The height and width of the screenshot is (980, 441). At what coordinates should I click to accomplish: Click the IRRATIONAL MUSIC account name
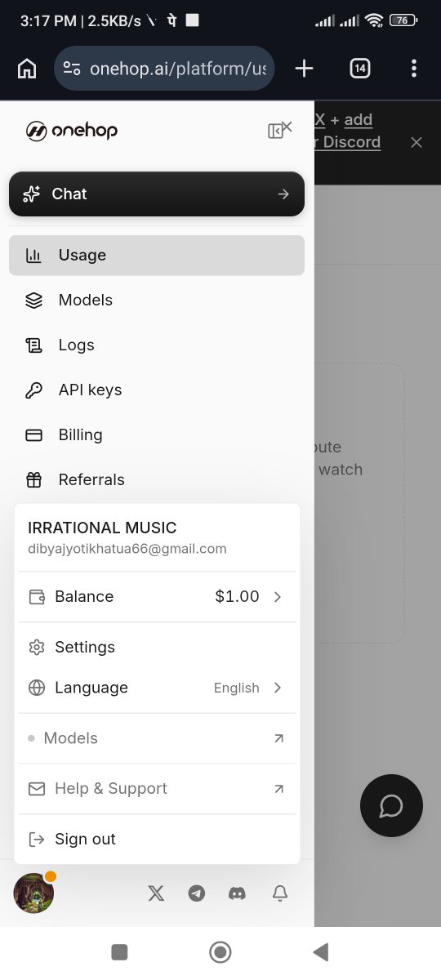[x=102, y=528]
